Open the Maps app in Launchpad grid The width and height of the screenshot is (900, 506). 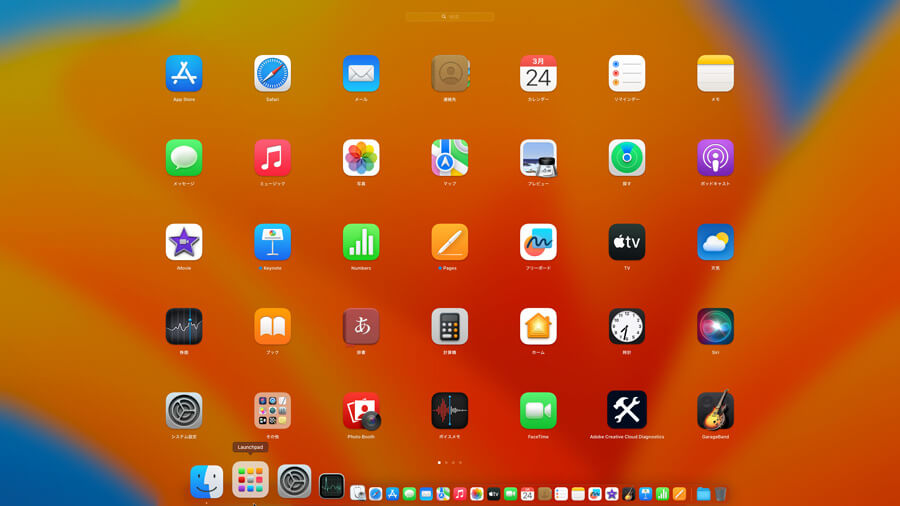point(450,158)
